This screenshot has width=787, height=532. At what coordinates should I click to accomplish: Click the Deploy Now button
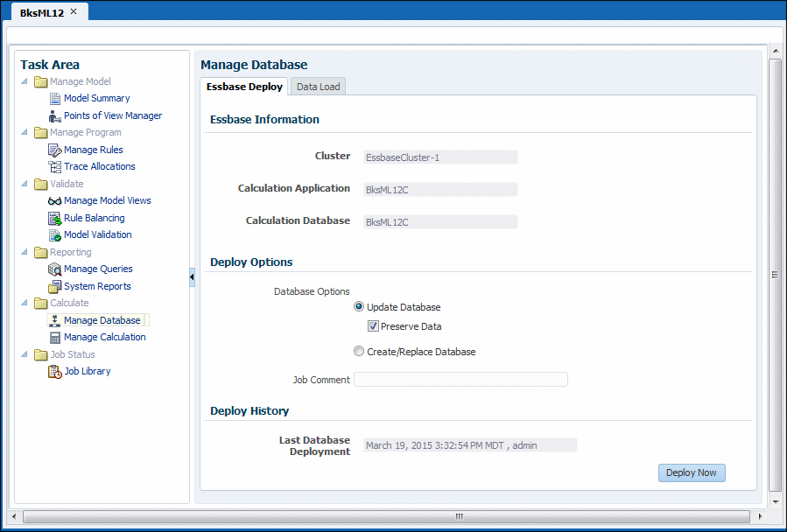692,472
